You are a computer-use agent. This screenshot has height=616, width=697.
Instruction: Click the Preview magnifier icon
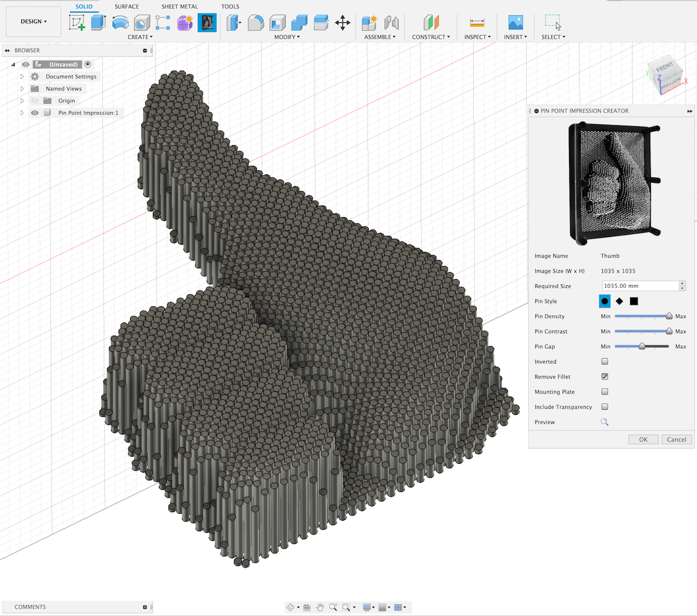604,422
